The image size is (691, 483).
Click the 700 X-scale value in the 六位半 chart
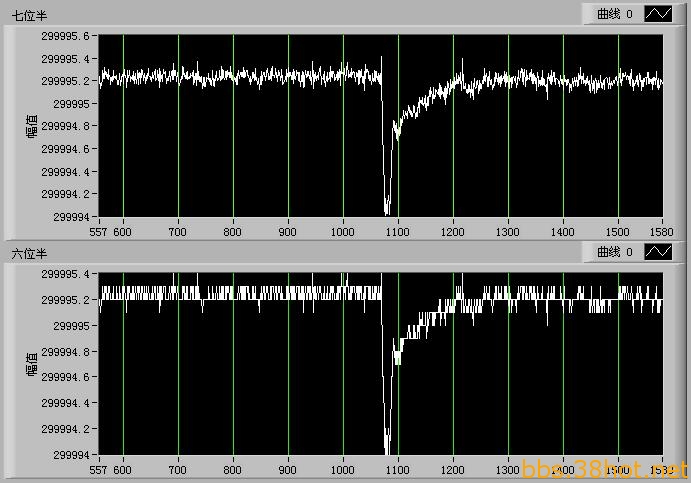tap(178, 470)
